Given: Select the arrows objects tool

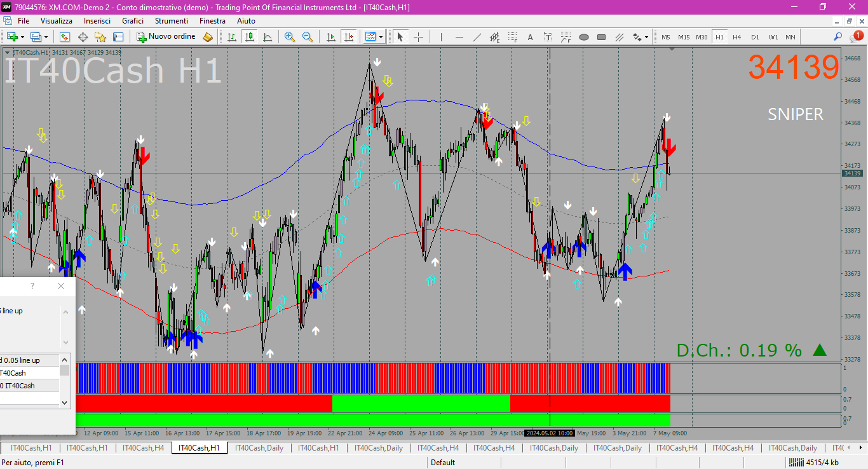Looking at the screenshot, I should click(637, 37).
